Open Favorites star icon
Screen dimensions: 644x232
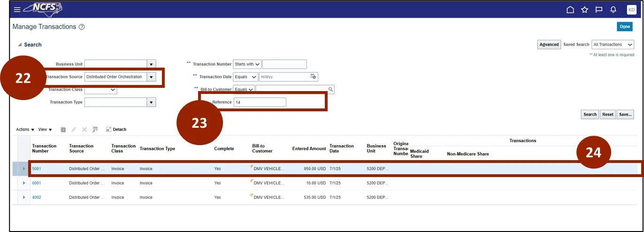584,9
